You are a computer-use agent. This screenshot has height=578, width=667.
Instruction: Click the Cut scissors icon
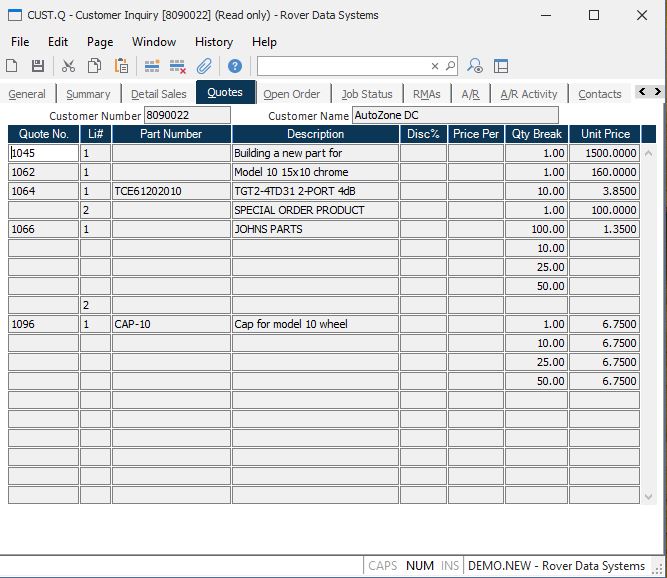(x=68, y=66)
